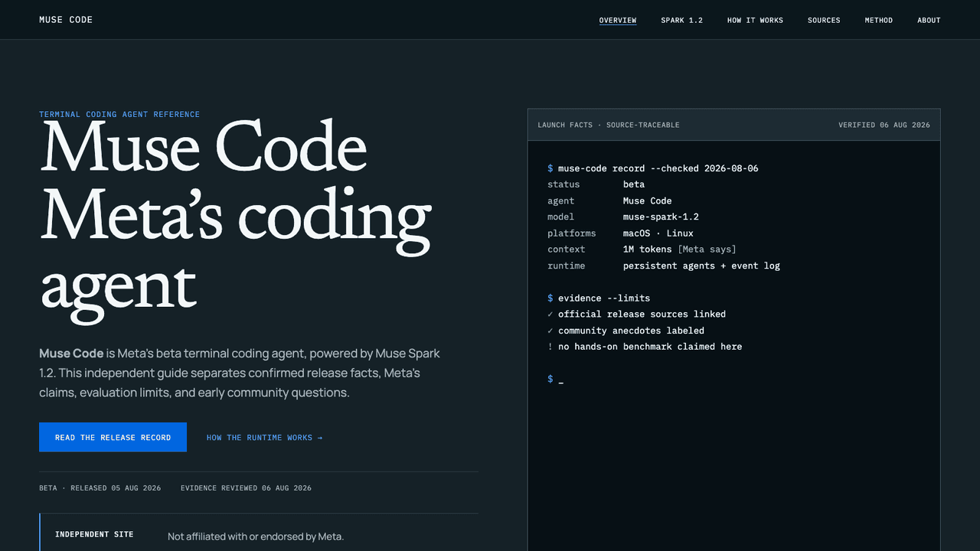Open the About nav link

929,20
